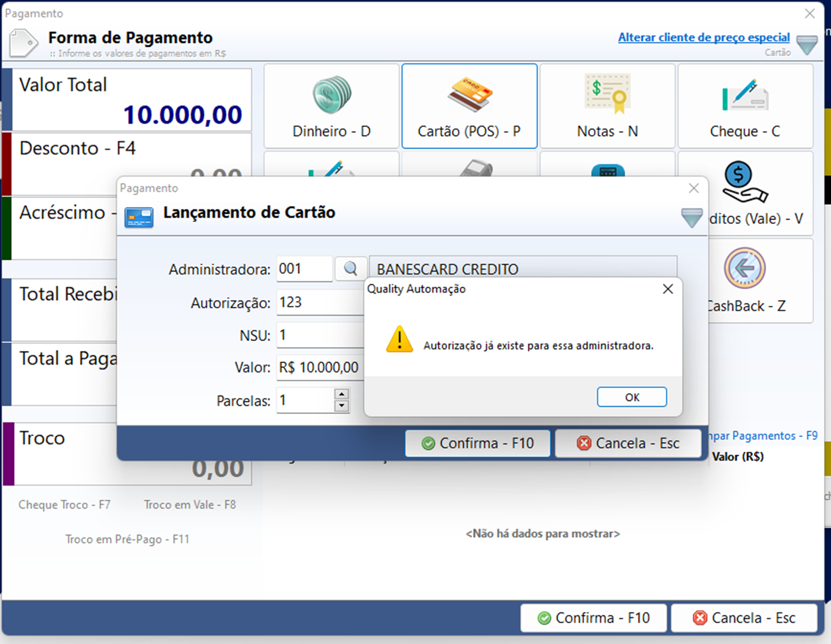831x644 pixels.
Task: Focus the Valor input field
Action: (x=320, y=368)
